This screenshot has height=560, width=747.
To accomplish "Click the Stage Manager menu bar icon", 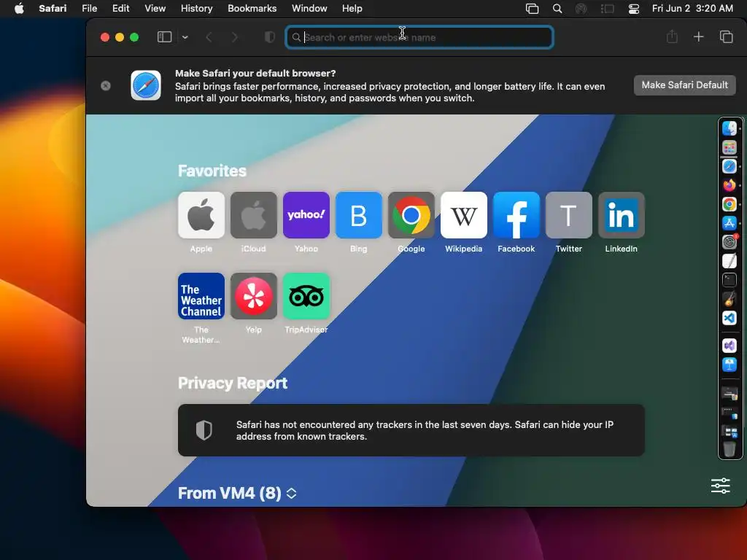I will pyautogui.click(x=607, y=9).
